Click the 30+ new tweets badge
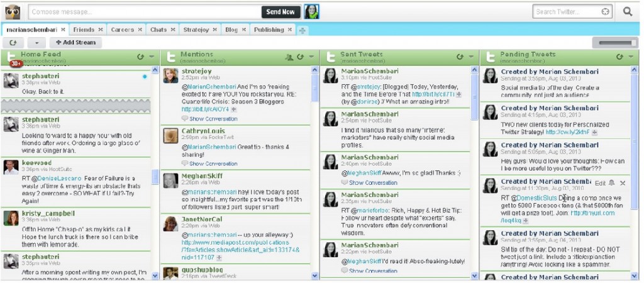The image size is (644, 283). [16, 64]
